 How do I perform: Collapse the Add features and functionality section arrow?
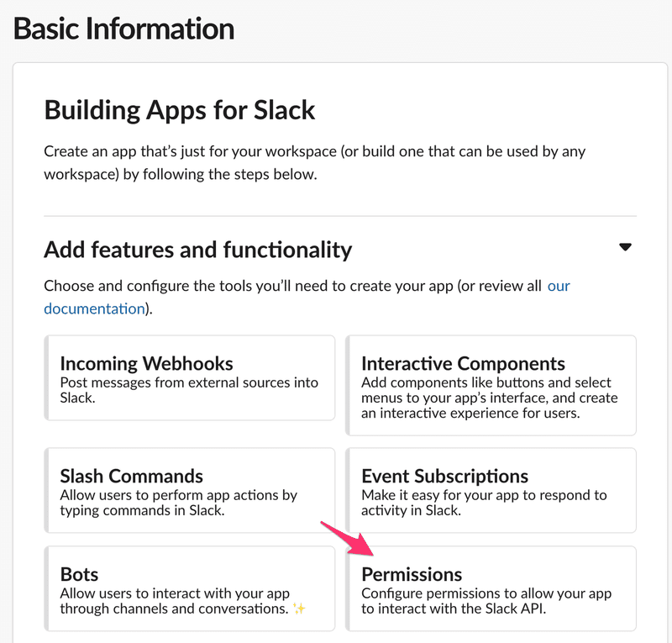(625, 247)
